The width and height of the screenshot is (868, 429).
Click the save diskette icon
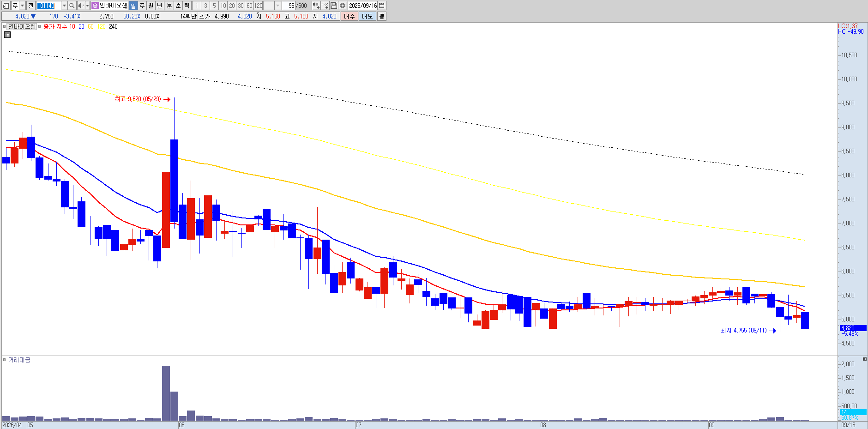coord(334,6)
